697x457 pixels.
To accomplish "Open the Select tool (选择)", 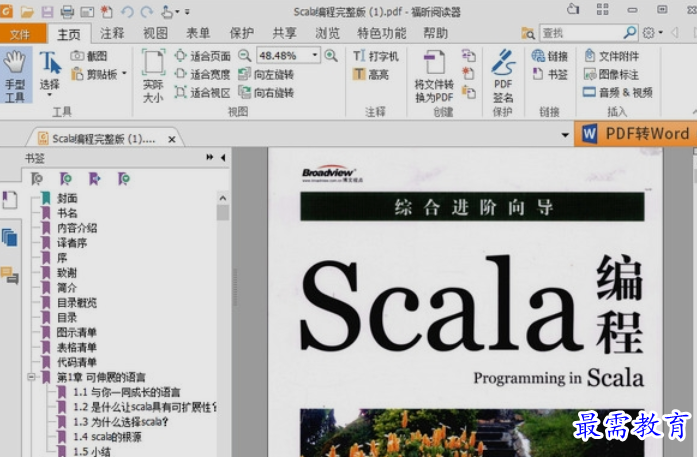I will 50,73.
